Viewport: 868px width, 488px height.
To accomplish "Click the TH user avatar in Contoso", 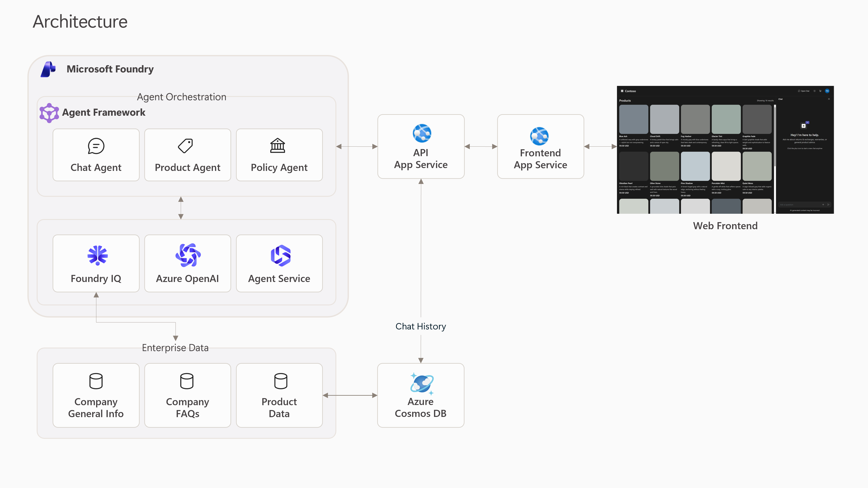I will [x=827, y=91].
